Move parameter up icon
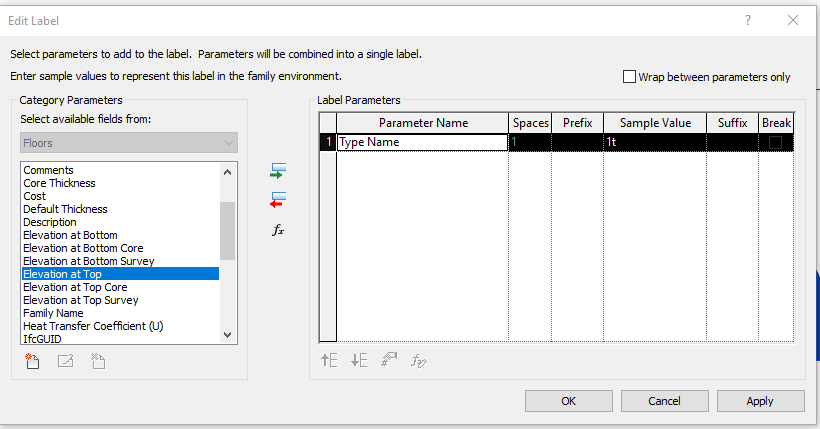Screen dimensions: 820x429 pyautogui.click(x=329, y=360)
